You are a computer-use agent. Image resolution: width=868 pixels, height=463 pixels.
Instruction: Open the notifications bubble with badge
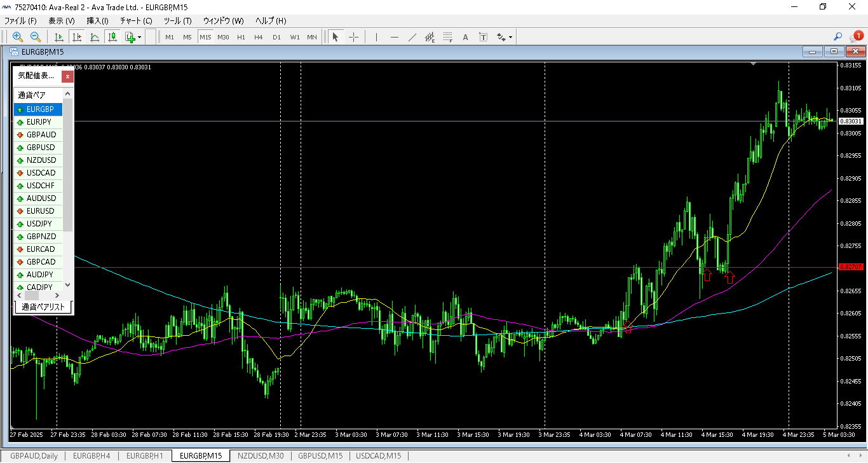(856, 36)
